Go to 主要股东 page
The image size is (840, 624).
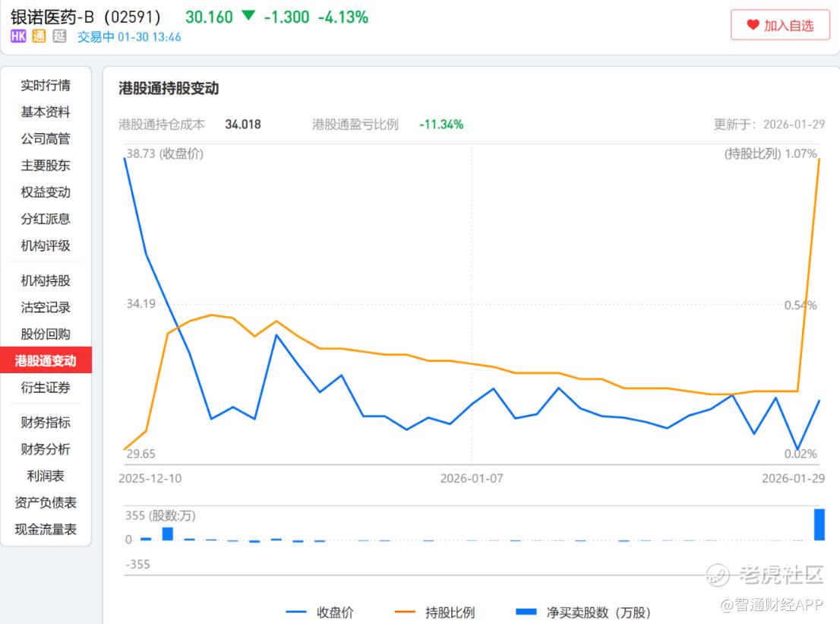[46, 166]
